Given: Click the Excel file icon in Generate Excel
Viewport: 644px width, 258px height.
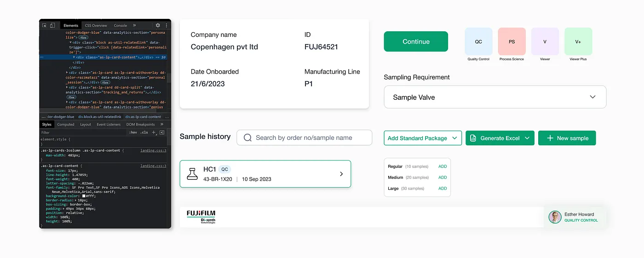Looking at the screenshot, I should 473,138.
